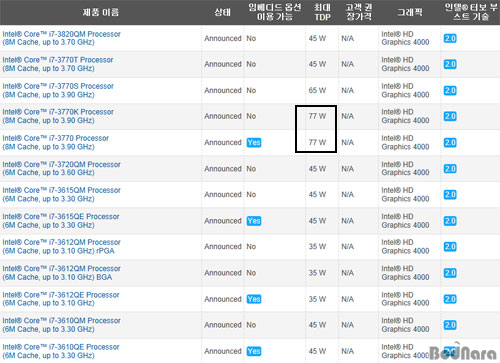
Task: Open the i7-3612QM BGA Processor link
Action: 61,273
